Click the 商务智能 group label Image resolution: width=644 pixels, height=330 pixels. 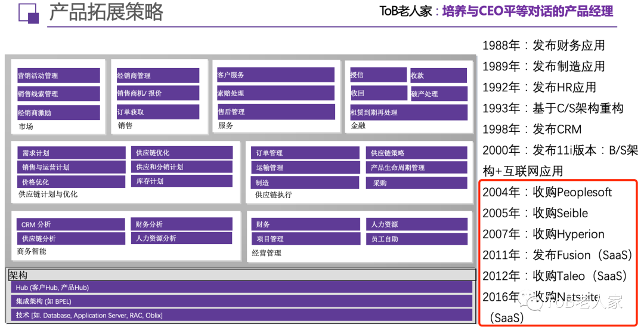pyautogui.click(x=32, y=251)
